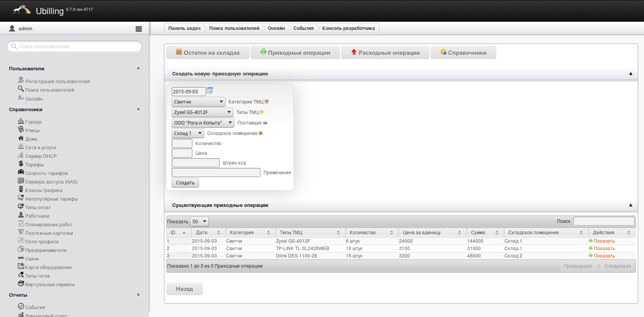Image resolution: width=644 pixels, height=317 pixels.
Task: Open the hamburger menu next to admin
Action: point(138,29)
